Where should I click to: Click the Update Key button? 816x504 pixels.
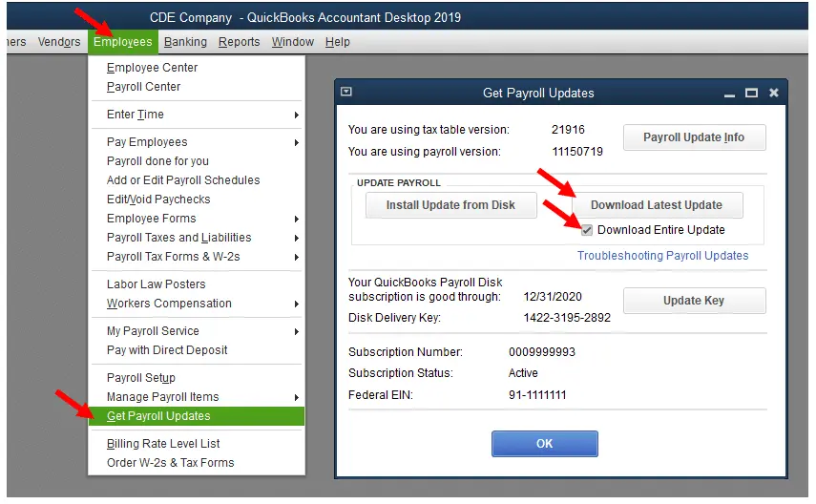click(x=694, y=301)
